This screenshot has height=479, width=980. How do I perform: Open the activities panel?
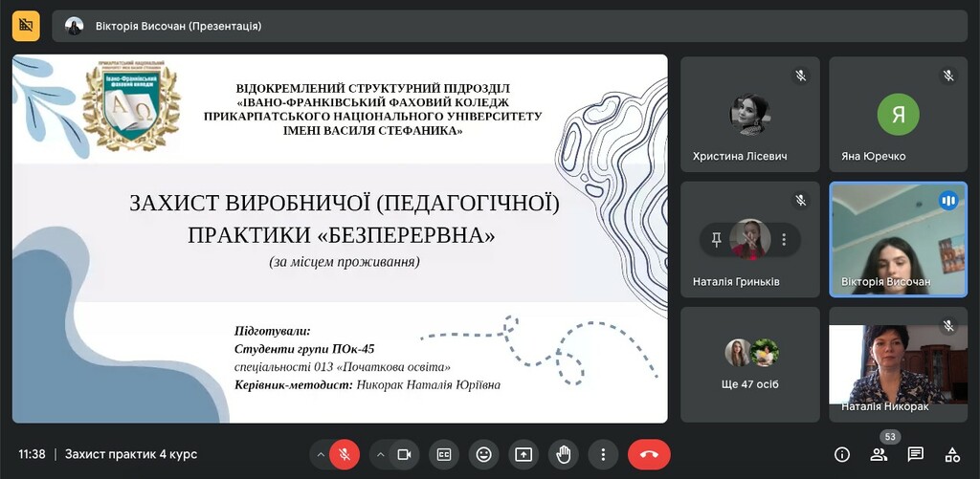tap(952, 454)
